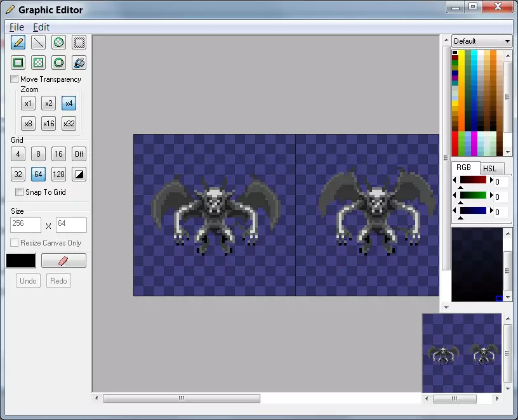Turn the grid Off
The image size is (518, 420).
pyautogui.click(x=79, y=154)
